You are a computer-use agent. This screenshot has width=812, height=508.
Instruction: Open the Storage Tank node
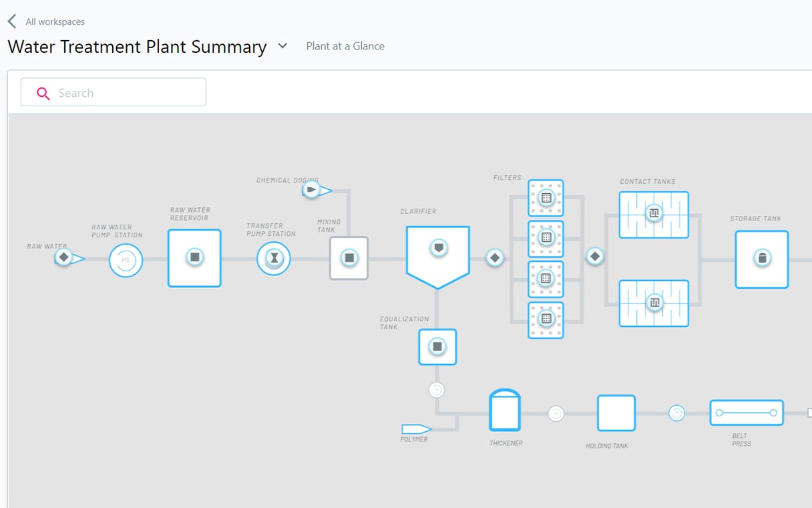pos(761,259)
